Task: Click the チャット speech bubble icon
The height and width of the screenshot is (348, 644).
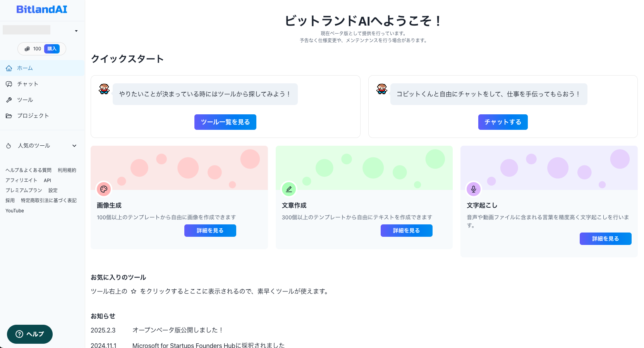Action: point(9,84)
